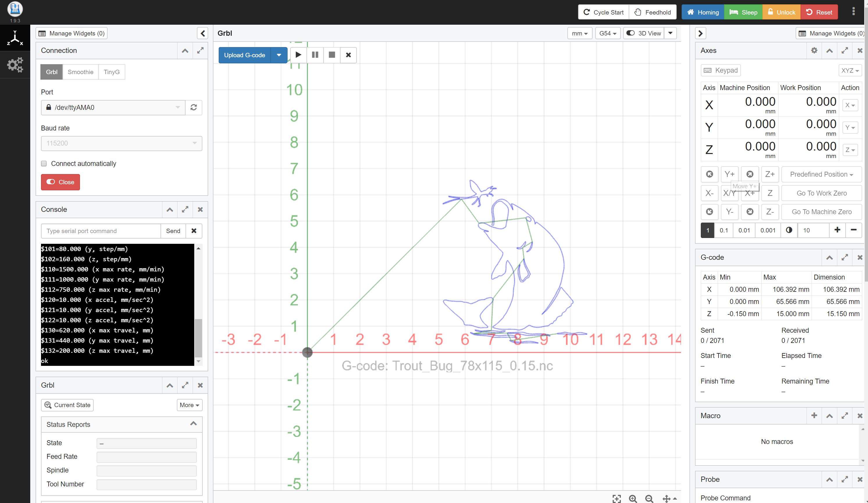Open the mm units dropdown
Screen dimensions: 868x503
pos(580,33)
